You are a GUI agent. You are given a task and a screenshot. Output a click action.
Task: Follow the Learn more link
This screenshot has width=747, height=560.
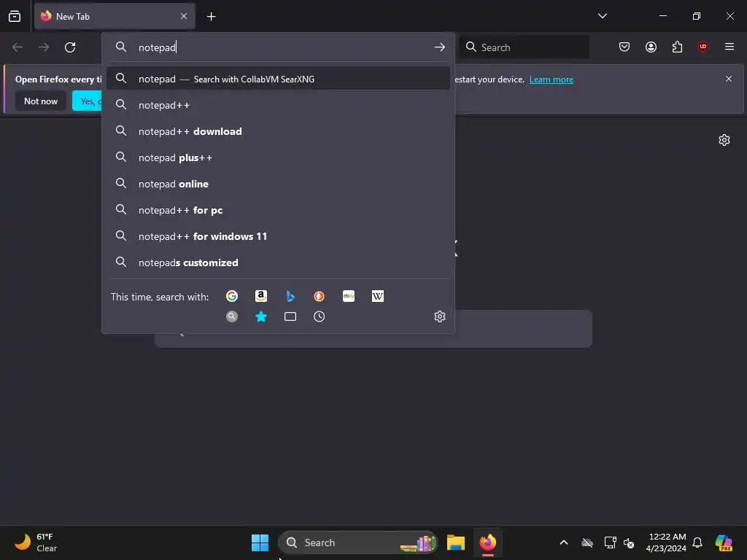coord(551,79)
